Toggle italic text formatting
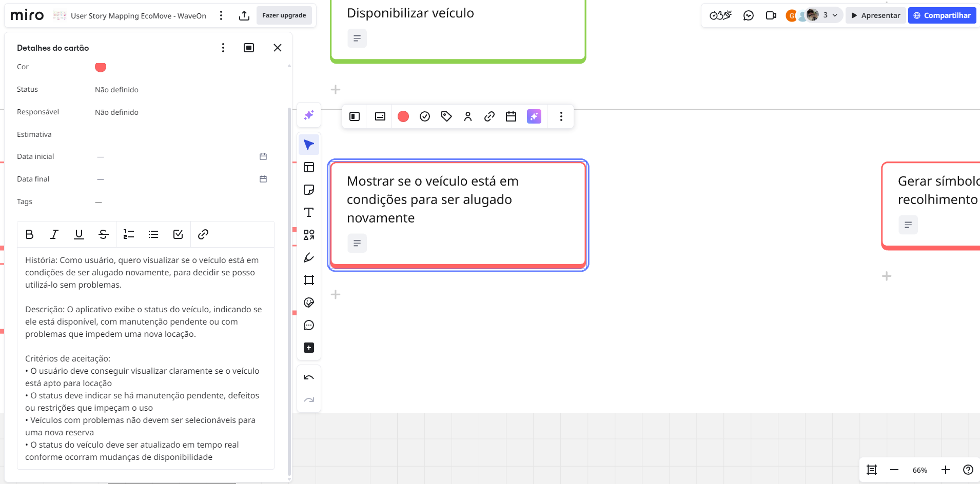 [x=54, y=235]
